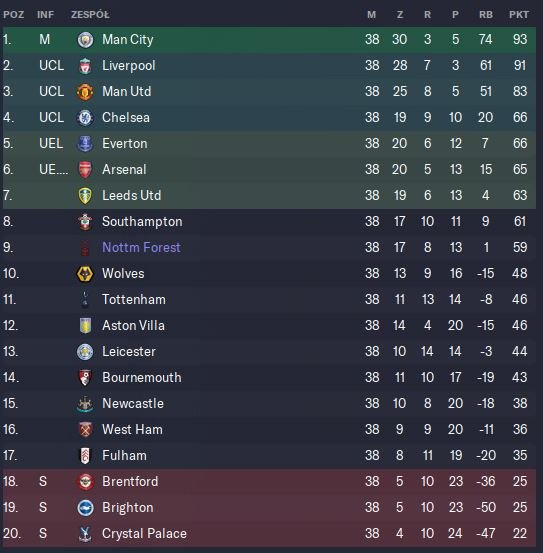Open the Nottm Forest team link
543x553 pixels.
[141, 248]
